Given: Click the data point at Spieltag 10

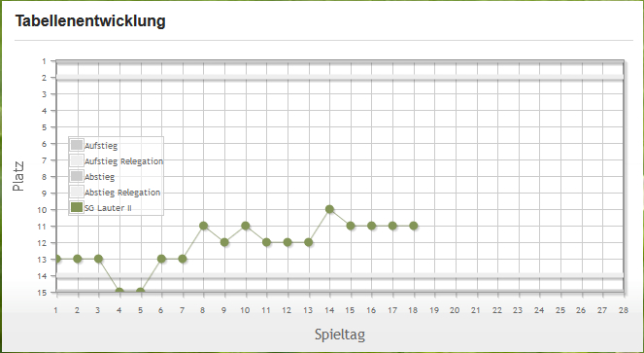Looking at the screenshot, I should tap(246, 226).
